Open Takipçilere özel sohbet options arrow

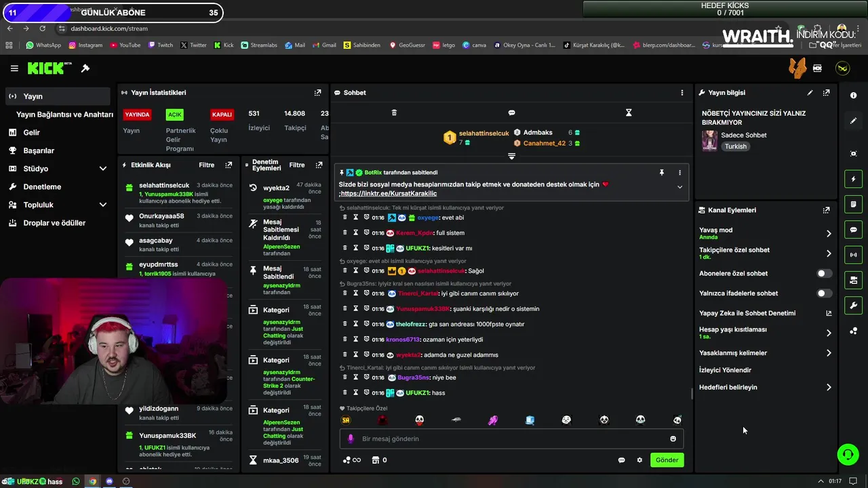[829, 253]
